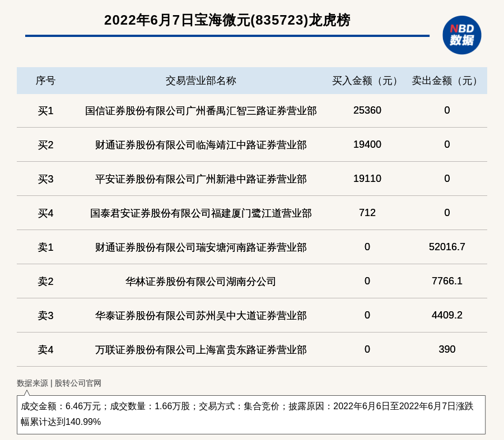Select sell amount 390

pyautogui.click(x=447, y=349)
